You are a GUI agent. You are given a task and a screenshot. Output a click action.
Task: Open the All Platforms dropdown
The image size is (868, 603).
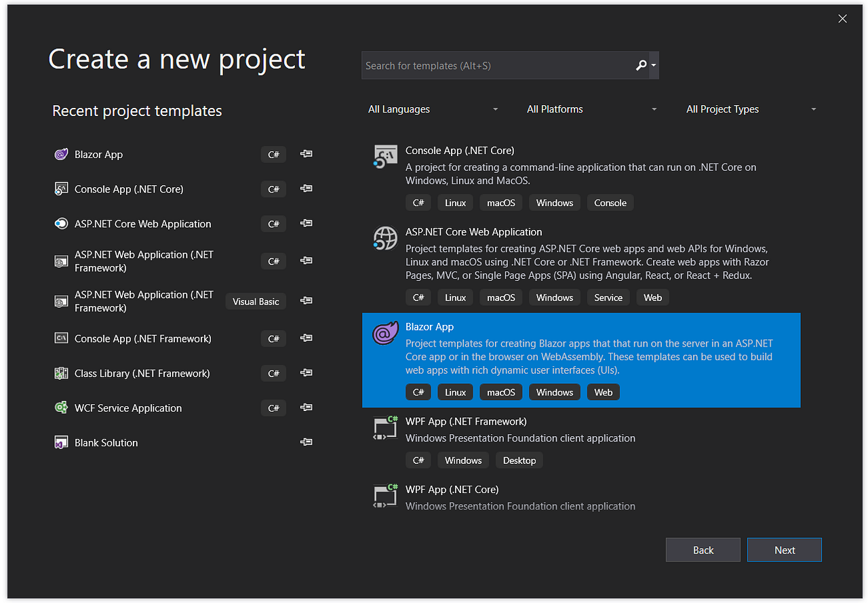[x=590, y=109]
